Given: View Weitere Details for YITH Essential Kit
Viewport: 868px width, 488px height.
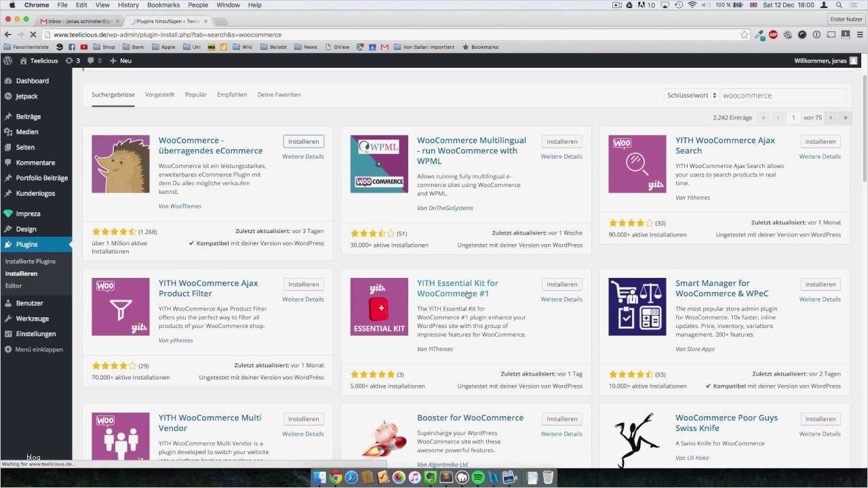Looking at the screenshot, I should pos(561,300).
